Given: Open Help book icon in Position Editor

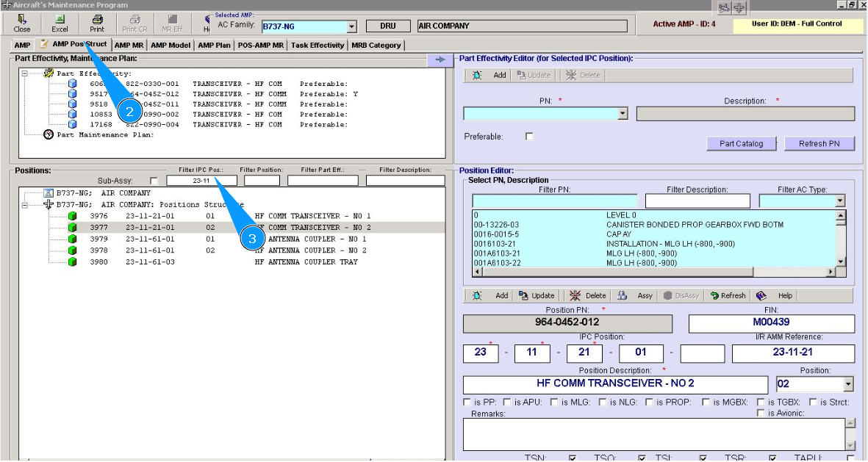Looking at the screenshot, I should coord(761,295).
